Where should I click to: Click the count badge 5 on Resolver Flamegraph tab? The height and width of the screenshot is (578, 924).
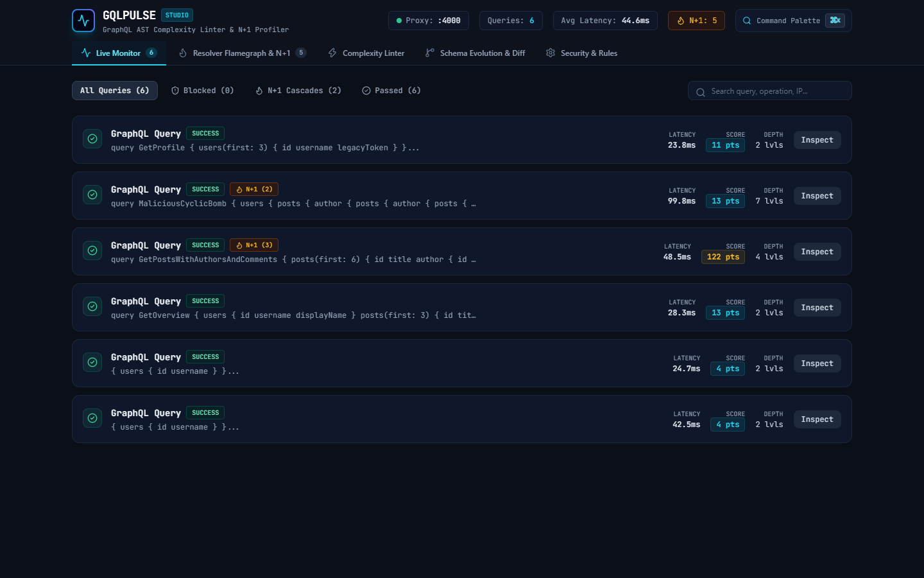point(301,53)
